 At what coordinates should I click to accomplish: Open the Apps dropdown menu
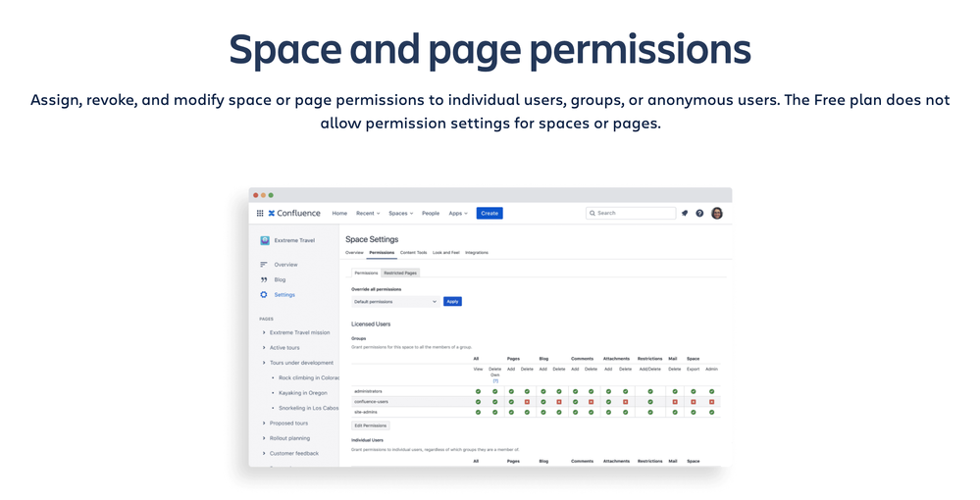pyautogui.click(x=458, y=213)
